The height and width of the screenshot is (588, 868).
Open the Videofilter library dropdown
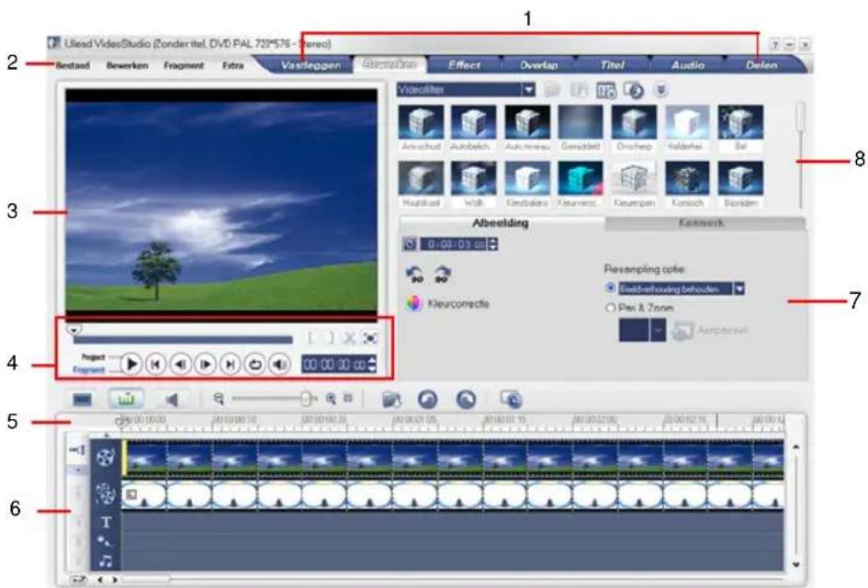(530, 90)
